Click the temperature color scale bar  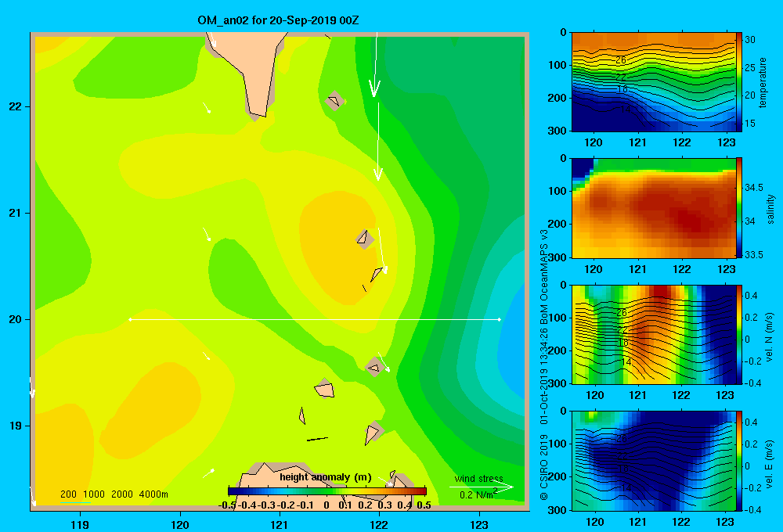click(739, 82)
